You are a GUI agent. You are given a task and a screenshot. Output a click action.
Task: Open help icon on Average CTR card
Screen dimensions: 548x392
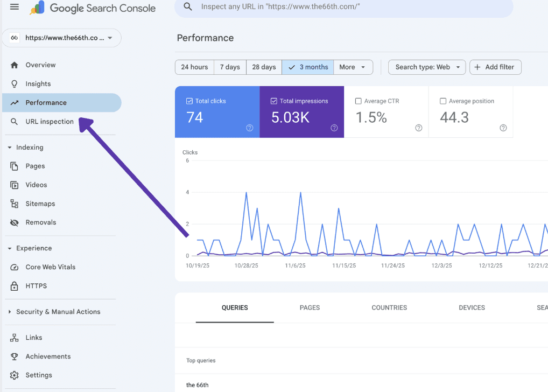point(419,128)
